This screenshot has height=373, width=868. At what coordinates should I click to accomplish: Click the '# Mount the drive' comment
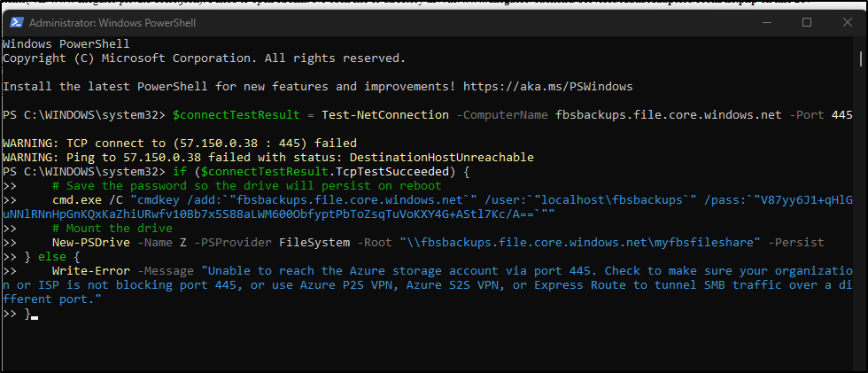point(112,228)
